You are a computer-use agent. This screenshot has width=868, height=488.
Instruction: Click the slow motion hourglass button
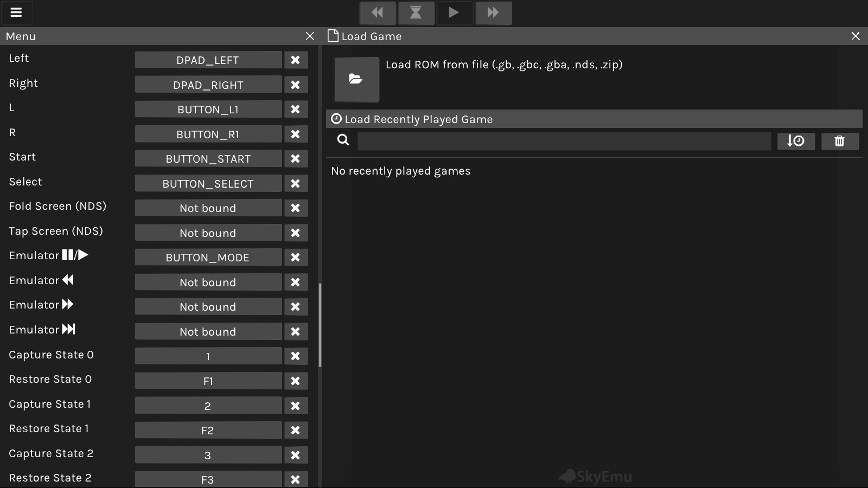click(x=416, y=12)
